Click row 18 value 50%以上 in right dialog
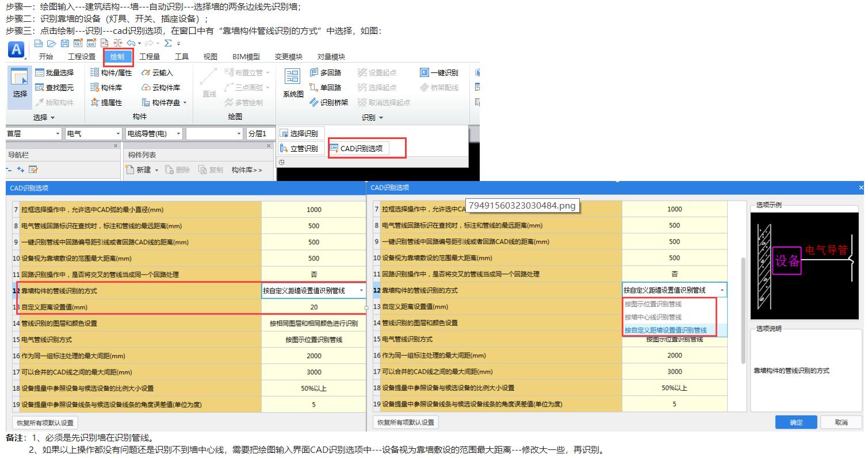The height and width of the screenshot is (458, 868). click(x=674, y=388)
